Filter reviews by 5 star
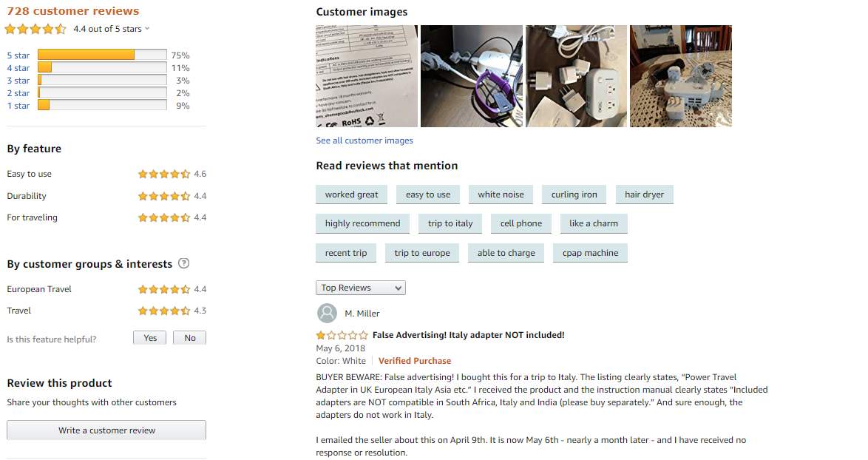Image resolution: width=868 pixels, height=460 pixels. click(x=18, y=55)
